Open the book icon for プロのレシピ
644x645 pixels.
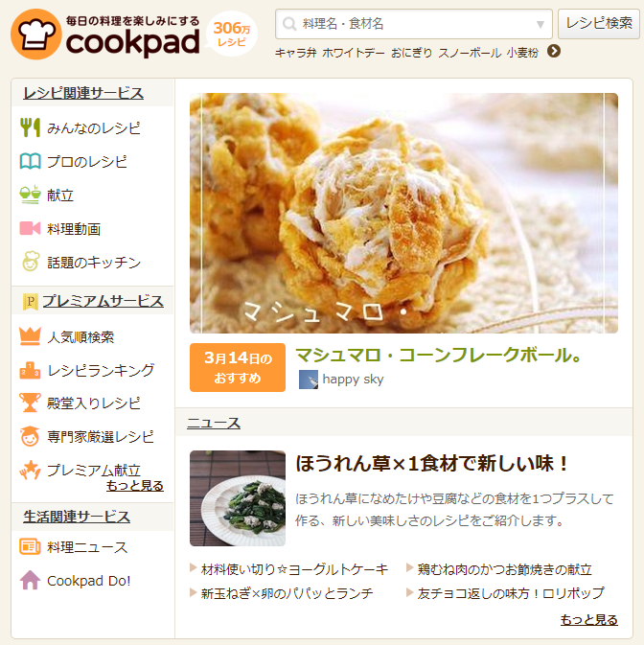(30, 161)
